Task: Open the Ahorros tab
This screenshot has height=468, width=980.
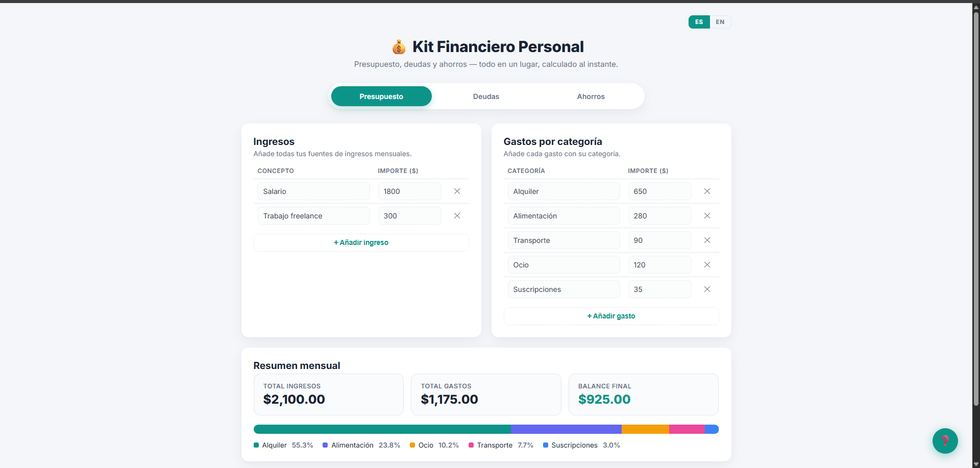Action: pos(591,96)
